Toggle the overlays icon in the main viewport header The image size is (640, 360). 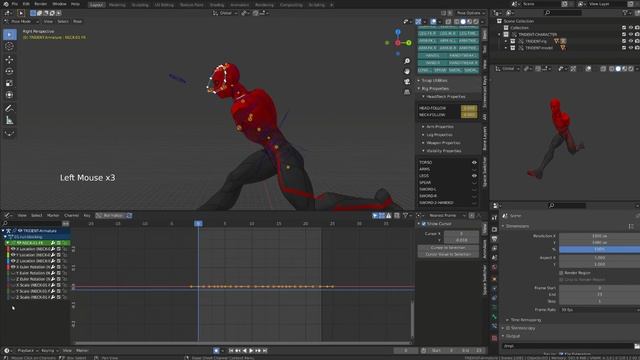(x=433, y=22)
